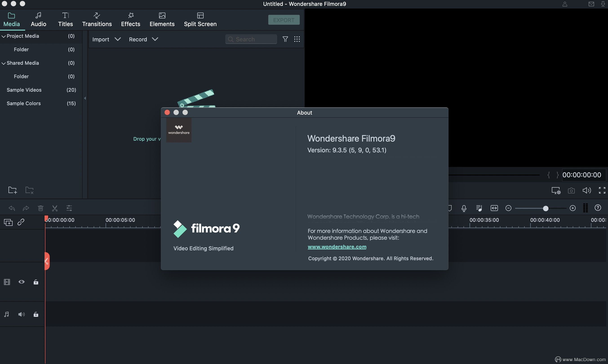Toggle the video track lock
Viewport: 608px width, 364px height.
[x=36, y=282]
